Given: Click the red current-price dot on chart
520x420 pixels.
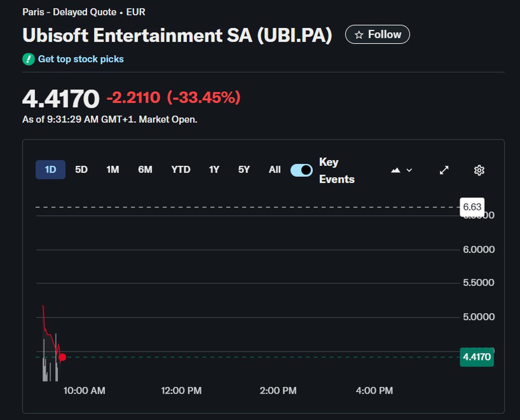Looking at the screenshot, I should [62, 357].
